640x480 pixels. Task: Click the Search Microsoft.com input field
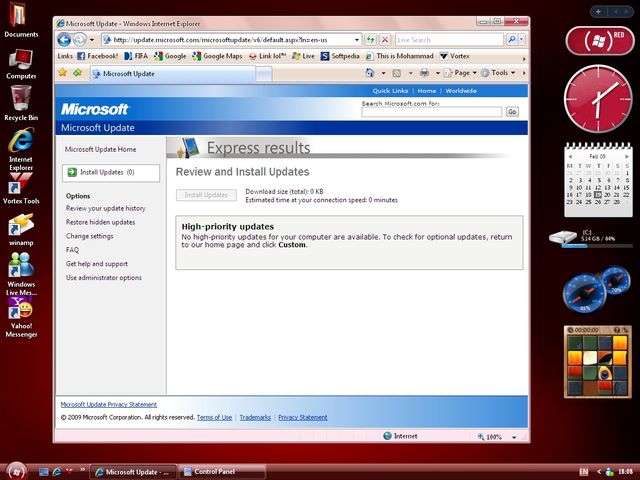click(x=431, y=112)
